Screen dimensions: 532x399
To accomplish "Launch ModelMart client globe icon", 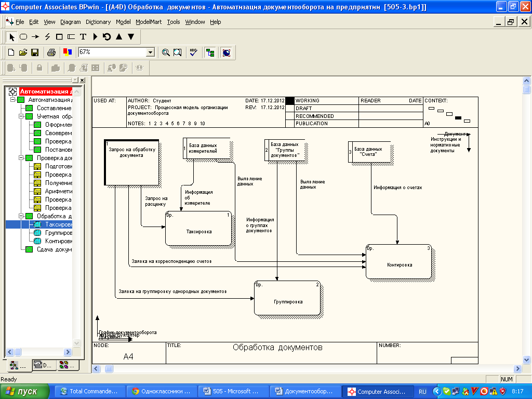I will point(227,52).
